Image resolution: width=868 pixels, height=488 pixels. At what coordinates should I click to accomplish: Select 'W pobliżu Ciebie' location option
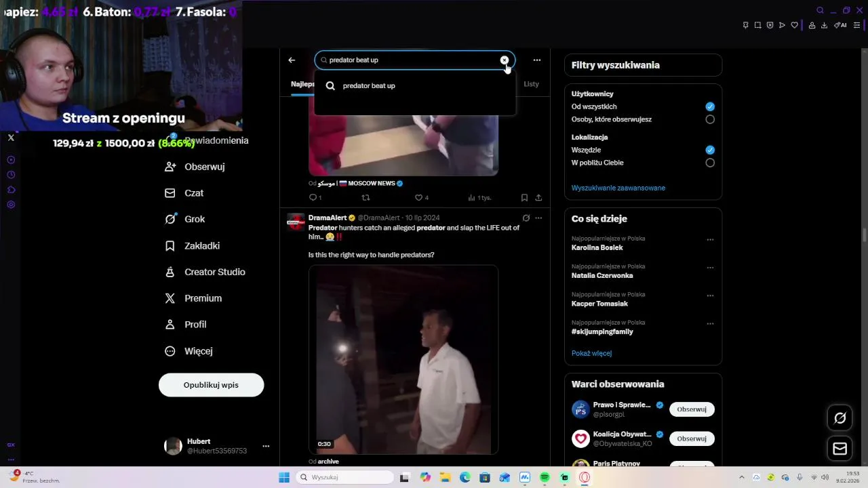coord(710,163)
